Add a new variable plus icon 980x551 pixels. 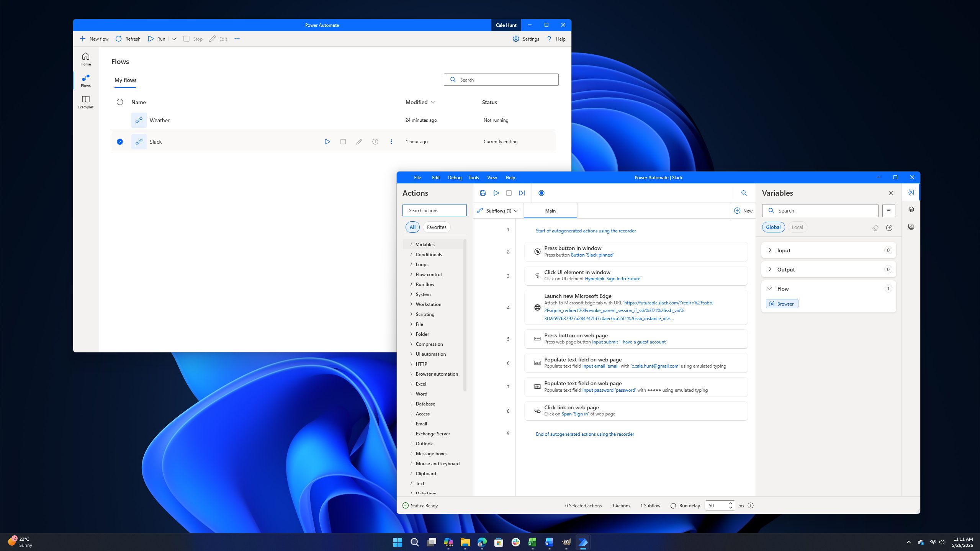click(889, 228)
